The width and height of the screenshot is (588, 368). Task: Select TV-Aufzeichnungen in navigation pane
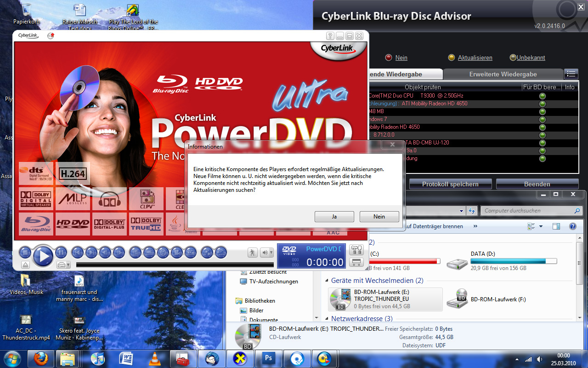(x=269, y=282)
